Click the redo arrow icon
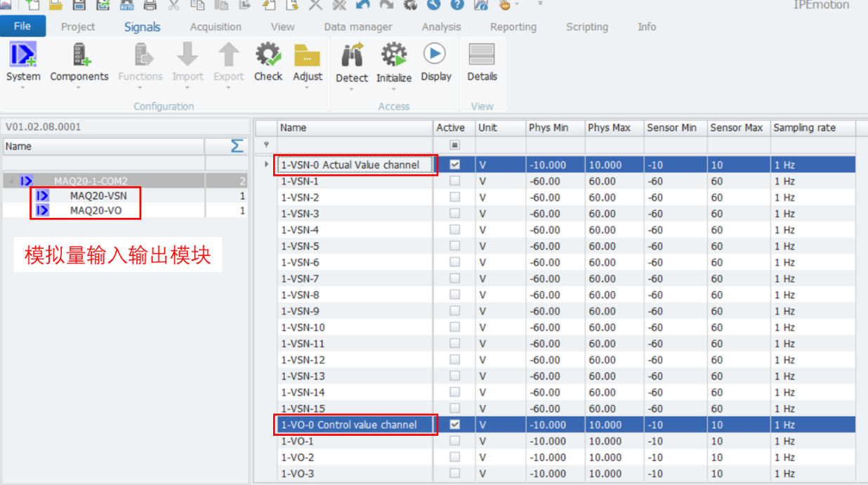The height and width of the screenshot is (485, 868). point(386,4)
